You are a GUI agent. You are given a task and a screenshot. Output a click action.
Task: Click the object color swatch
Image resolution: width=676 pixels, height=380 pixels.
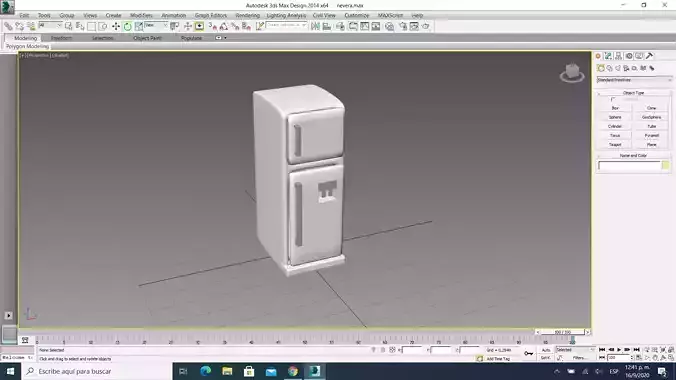click(x=666, y=166)
